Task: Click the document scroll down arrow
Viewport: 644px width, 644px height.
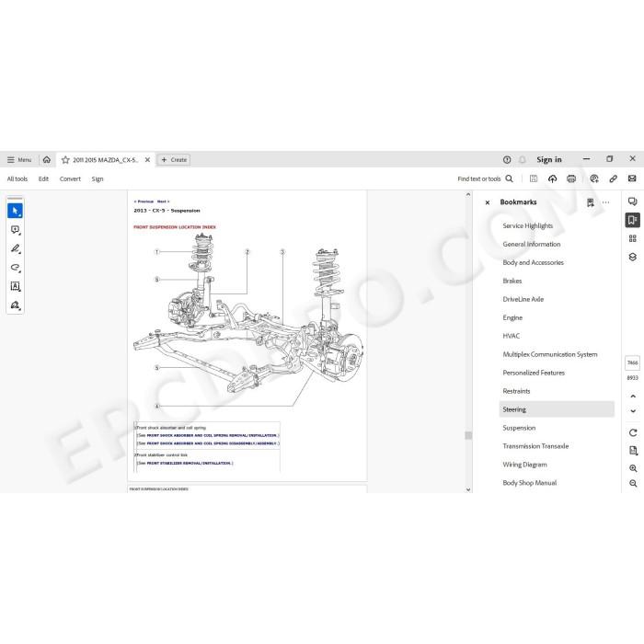Action: 468,489
